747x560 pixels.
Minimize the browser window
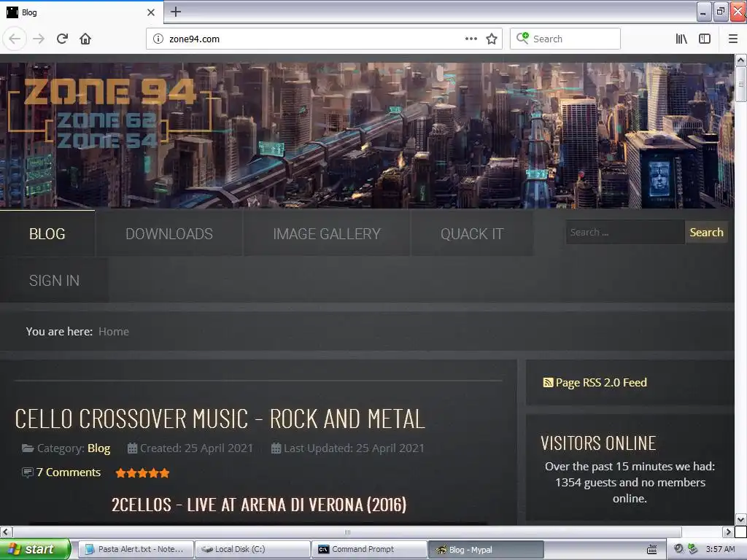(x=704, y=12)
